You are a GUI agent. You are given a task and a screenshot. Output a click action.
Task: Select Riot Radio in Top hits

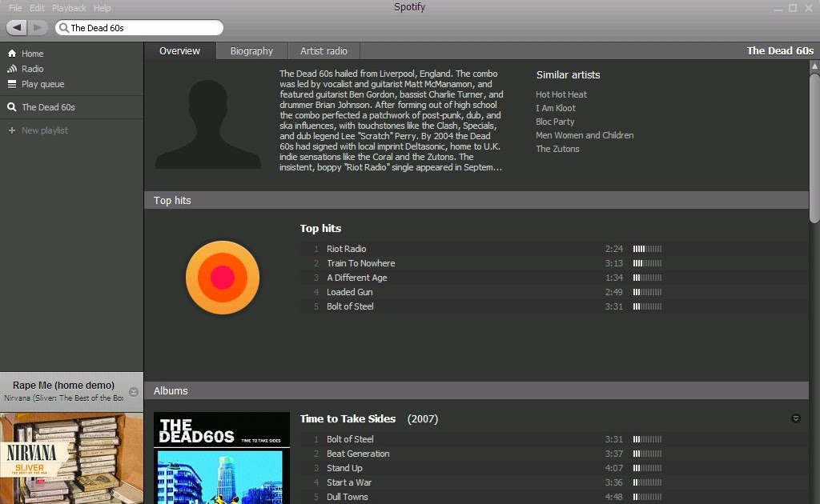(x=346, y=249)
